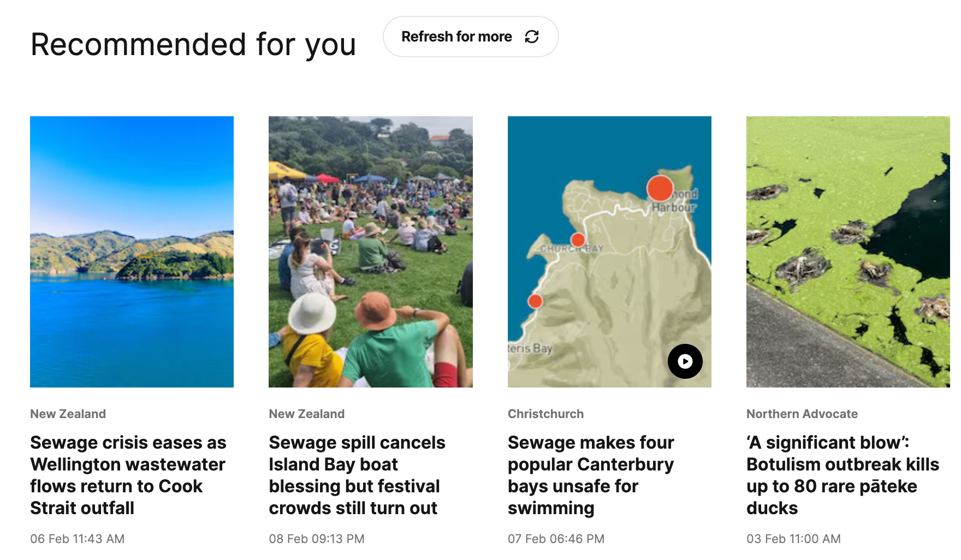Go to the Christchurch section label

click(545, 414)
